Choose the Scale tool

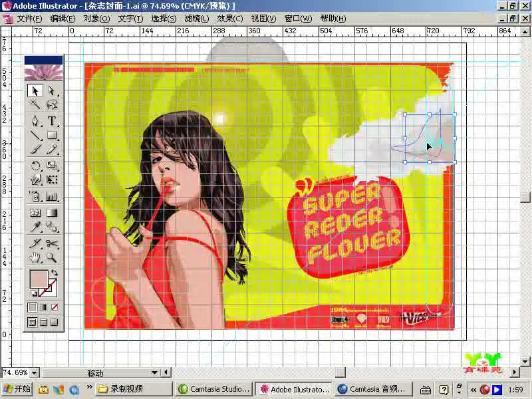(x=52, y=166)
